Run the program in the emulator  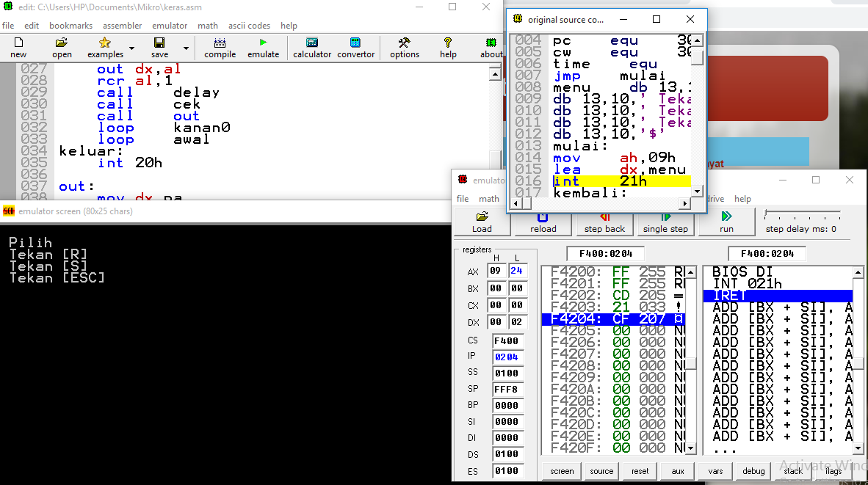(x=726, y=221)
